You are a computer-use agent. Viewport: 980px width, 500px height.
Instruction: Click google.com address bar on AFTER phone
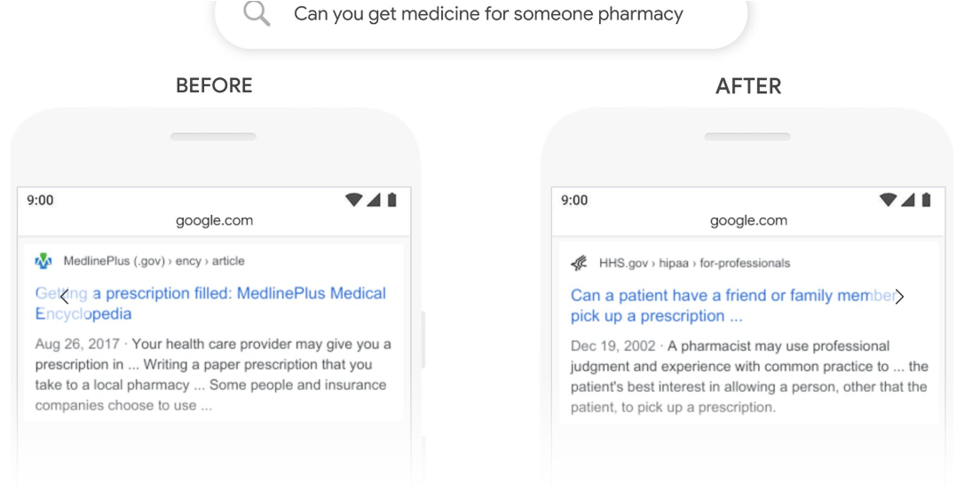(748, 220)
